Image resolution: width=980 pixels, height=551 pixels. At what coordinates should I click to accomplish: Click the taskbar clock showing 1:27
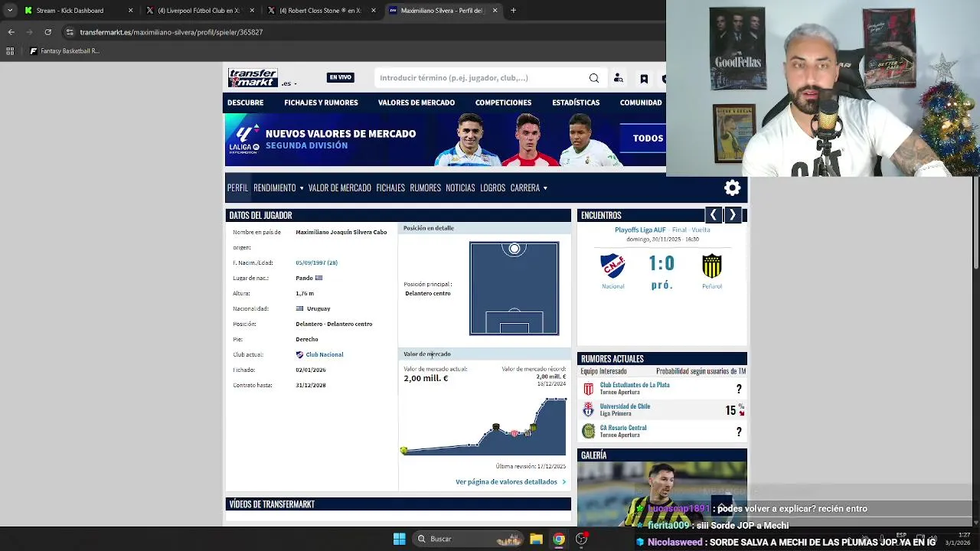click(x=964, y=535)
